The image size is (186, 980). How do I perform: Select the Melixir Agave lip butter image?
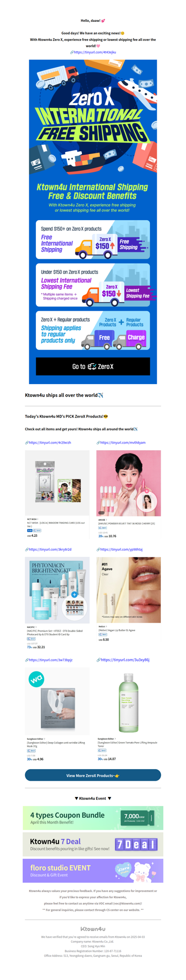pyautogui.click(x=129, y=590)
